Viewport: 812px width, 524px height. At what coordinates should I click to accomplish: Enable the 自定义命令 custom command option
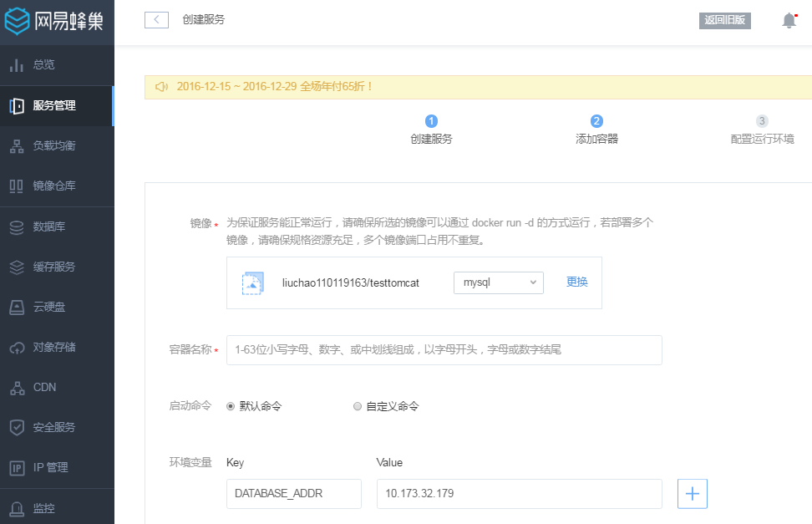(357, 406)
